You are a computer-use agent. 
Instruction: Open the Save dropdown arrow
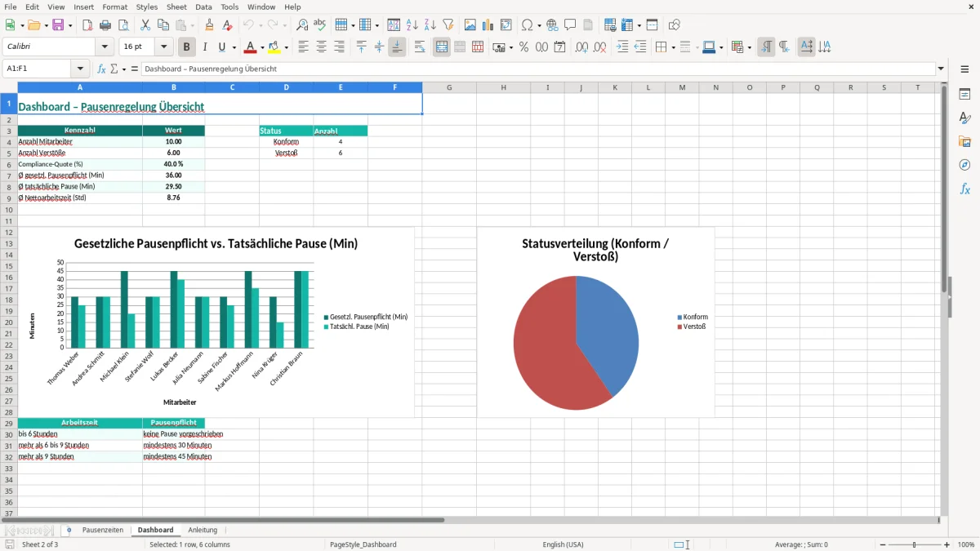tap(70, 25)
